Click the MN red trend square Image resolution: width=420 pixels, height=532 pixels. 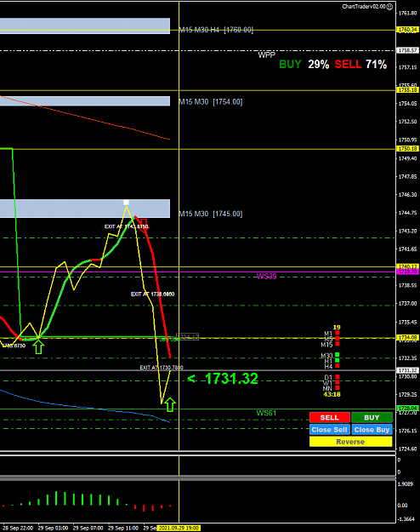[x=338, y=388]
